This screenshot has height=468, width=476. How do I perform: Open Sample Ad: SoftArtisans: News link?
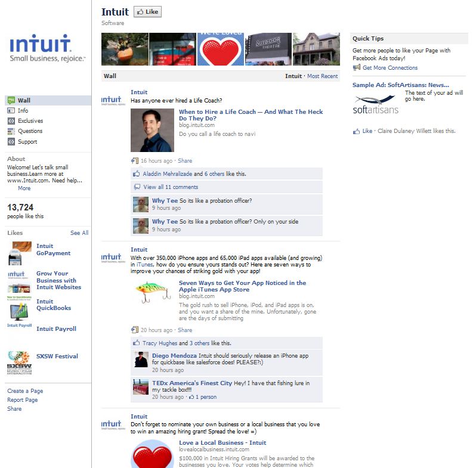coord(401,85)
